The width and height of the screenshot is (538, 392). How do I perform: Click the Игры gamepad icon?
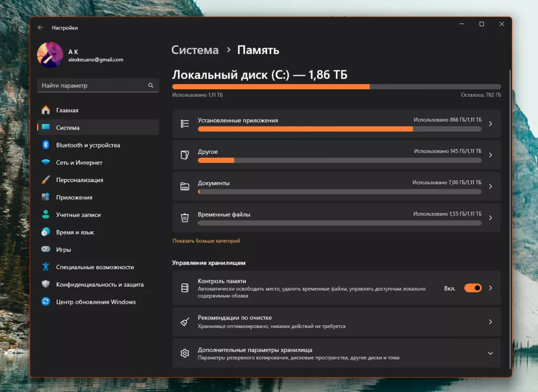(x=46, y=250)
